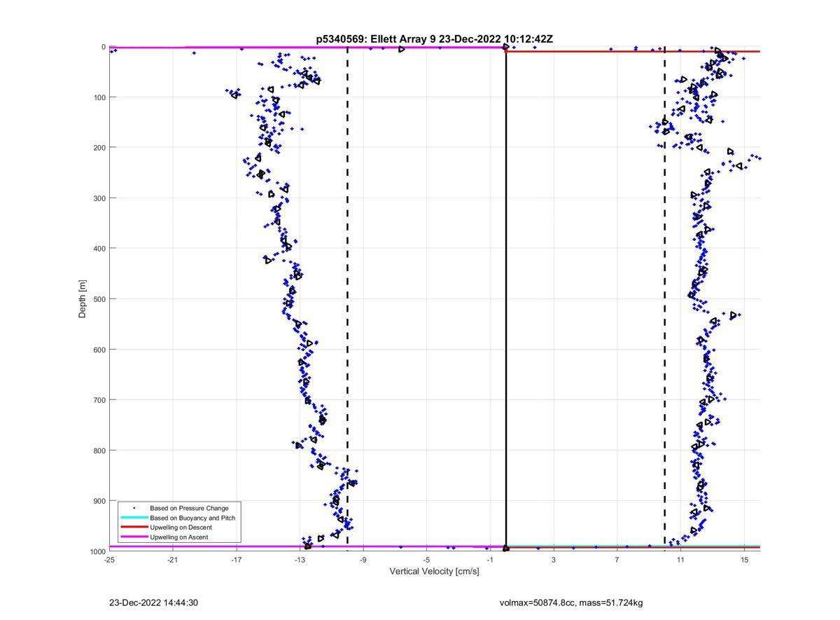Click the depth tick label "400"
The width and height of the screenshot is (840, 620).
(x=99, y=248)
